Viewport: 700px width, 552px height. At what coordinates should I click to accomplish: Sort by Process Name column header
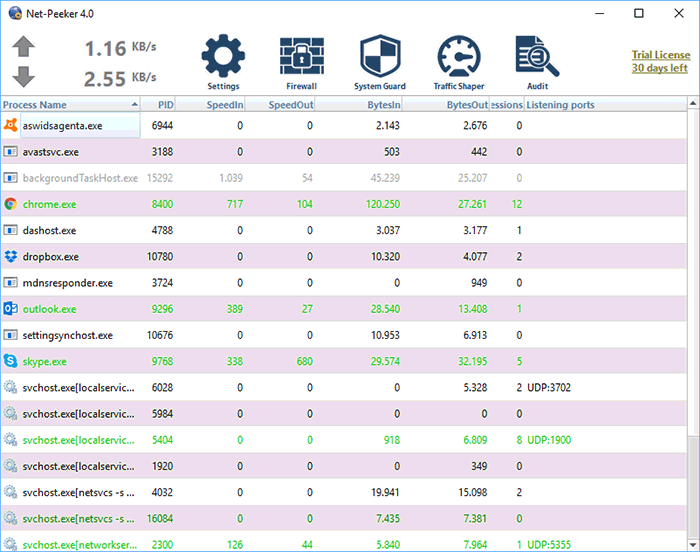pyautogui.click(x=71, y=105)
